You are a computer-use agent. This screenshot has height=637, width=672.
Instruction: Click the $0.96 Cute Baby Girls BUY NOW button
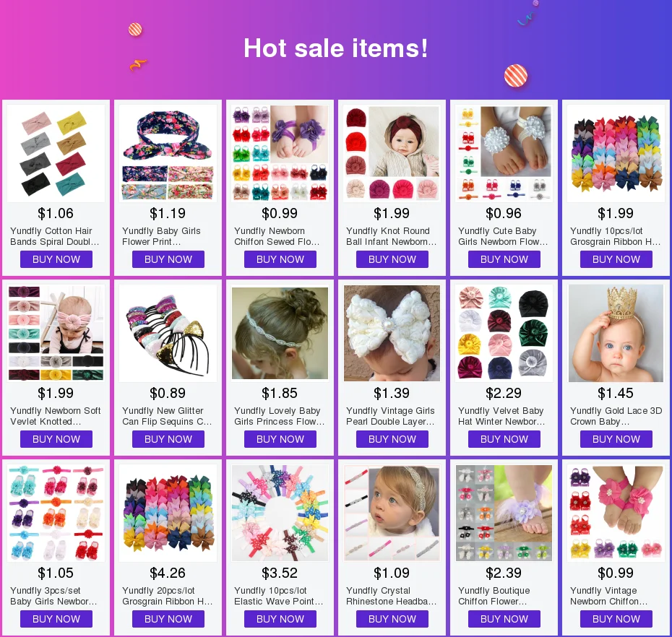coord(504,259)
